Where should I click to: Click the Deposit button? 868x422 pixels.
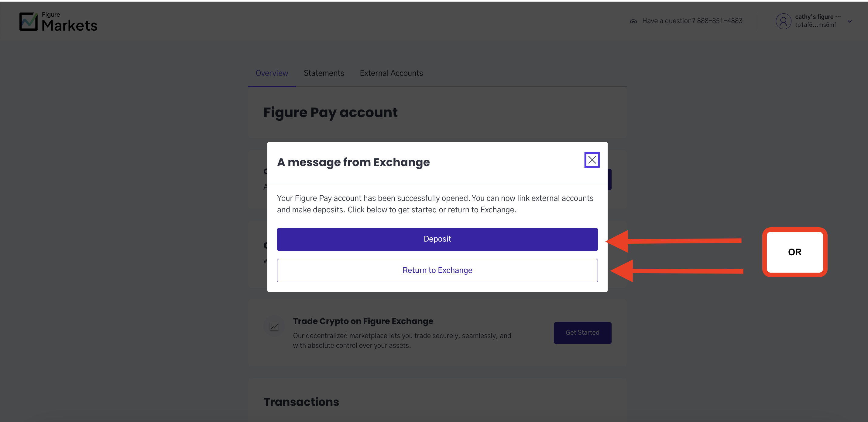pyautogui.click(x=437, y=239)
